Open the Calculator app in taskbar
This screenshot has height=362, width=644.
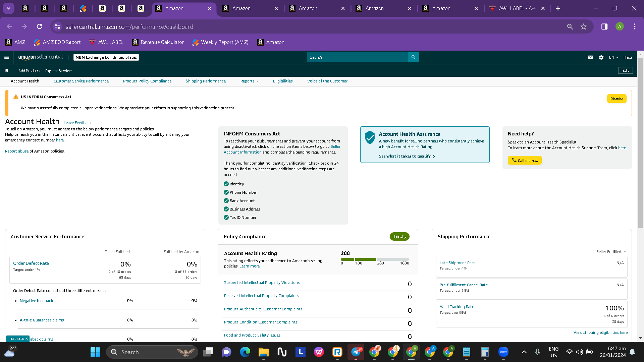tap(485, 352)
